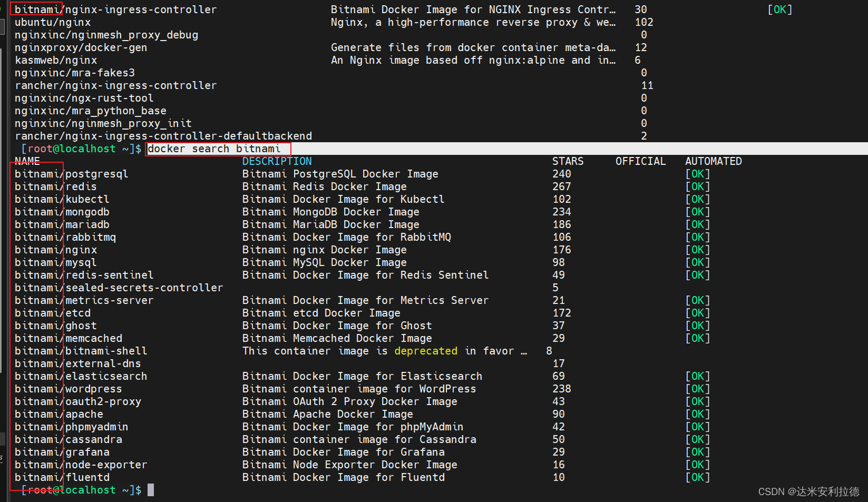Click the DESCRIPTION column header
This screenshot has width=868, height=502.
[x=277, y=161]
